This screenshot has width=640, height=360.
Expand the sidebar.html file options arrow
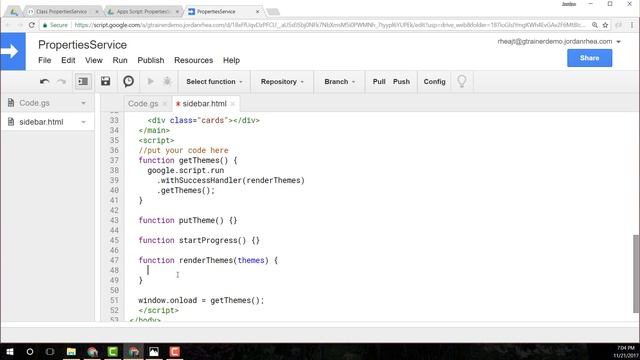point(83,122)
